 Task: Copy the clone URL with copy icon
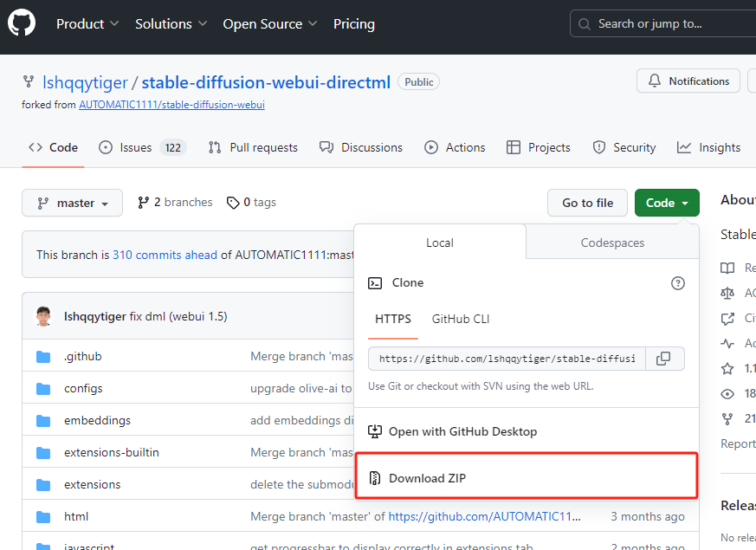664,359
